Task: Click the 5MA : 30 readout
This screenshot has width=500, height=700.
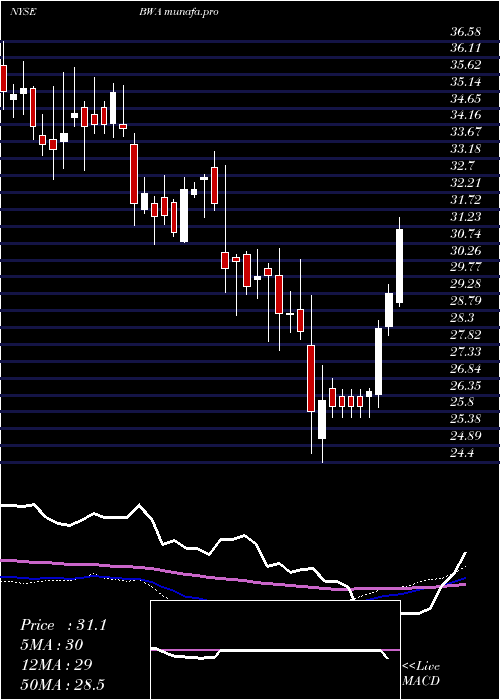Action: click(52, 645)
